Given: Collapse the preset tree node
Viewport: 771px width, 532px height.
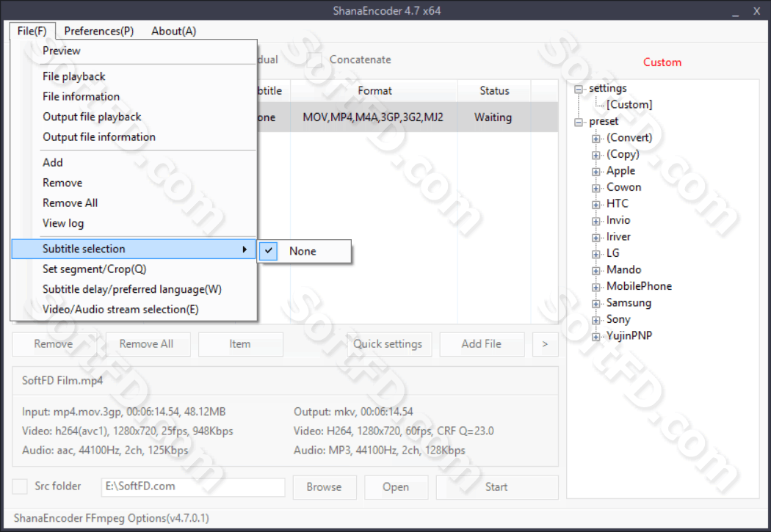Looking at the screenshot, I should tap(579, 122).
